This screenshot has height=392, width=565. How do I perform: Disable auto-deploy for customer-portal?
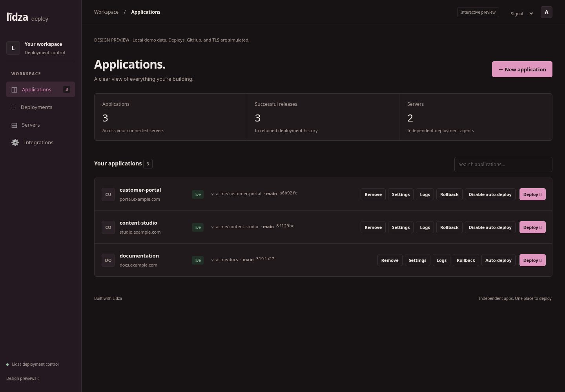click(490, 194)
